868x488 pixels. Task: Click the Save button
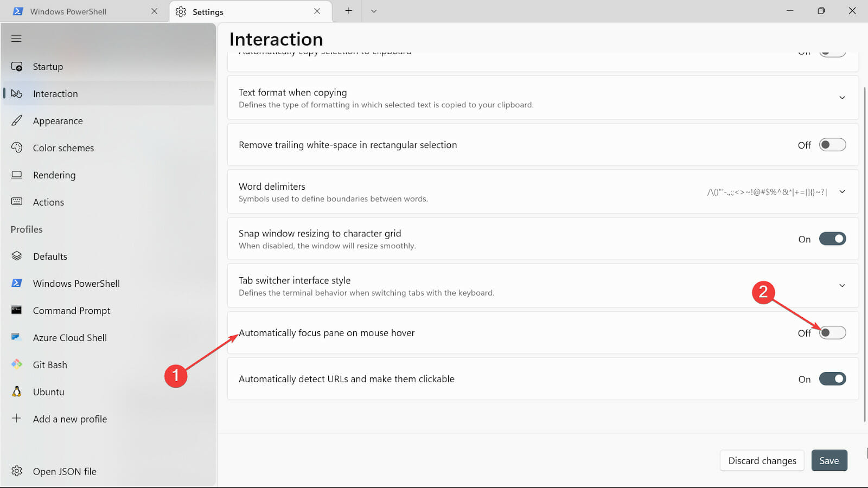point(829,460)
